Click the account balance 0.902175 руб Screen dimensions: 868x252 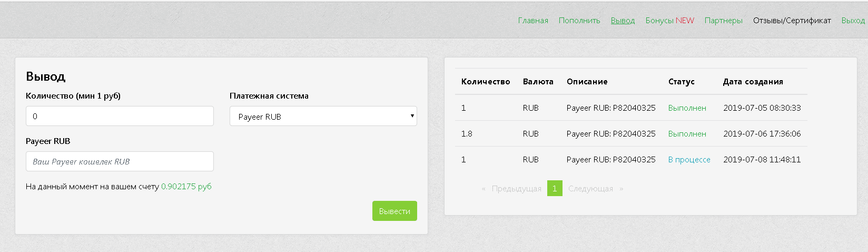(x=186, y=187)
